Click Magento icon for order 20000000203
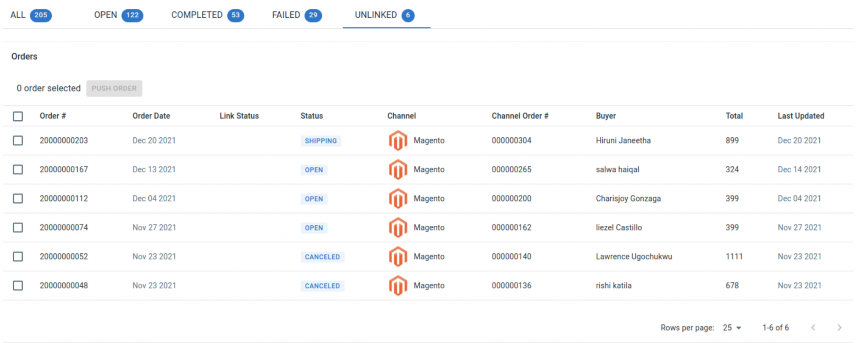 pyautogui.click(x=398, y=141)
